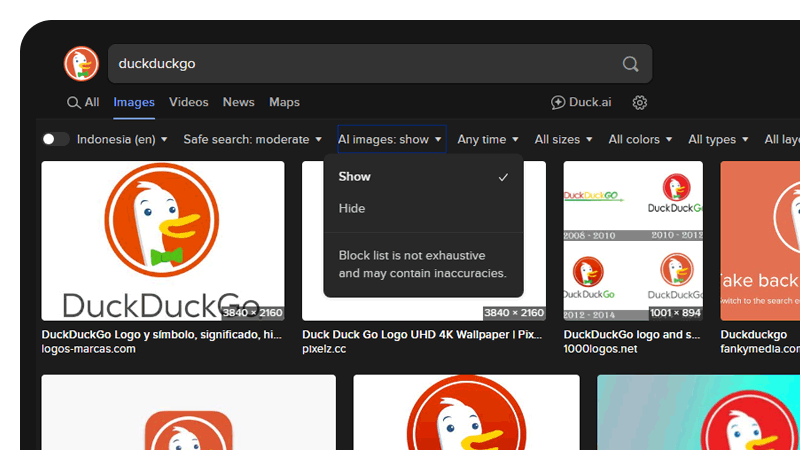Open second-row thumbnail with rounded-square duck icon
This screenshot has height=450, width=800.
(188, 412)
